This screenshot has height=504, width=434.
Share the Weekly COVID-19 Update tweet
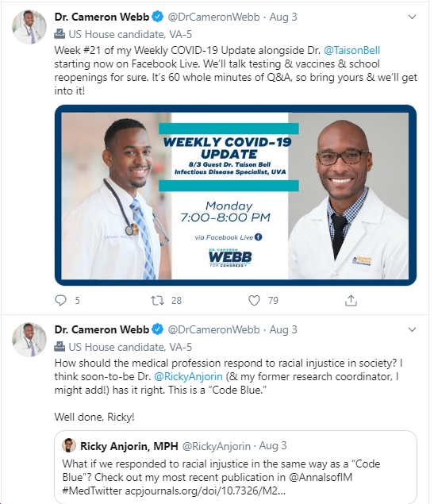[351, 301]
